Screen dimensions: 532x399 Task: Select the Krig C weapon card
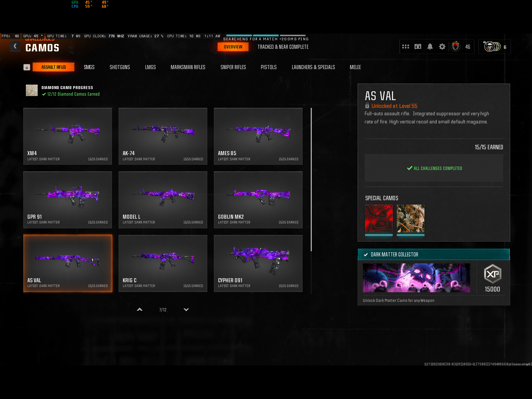pyautogui.click(x=163, y=263)
